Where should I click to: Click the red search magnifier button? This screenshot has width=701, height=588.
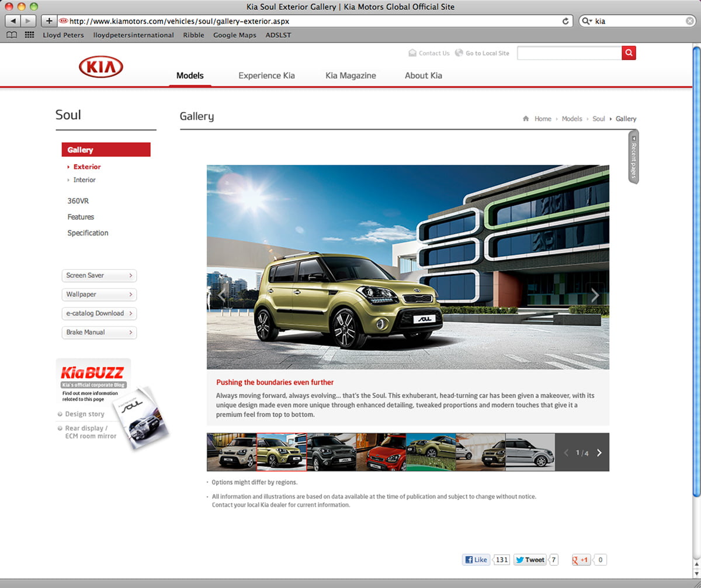(x=629, y=53)
